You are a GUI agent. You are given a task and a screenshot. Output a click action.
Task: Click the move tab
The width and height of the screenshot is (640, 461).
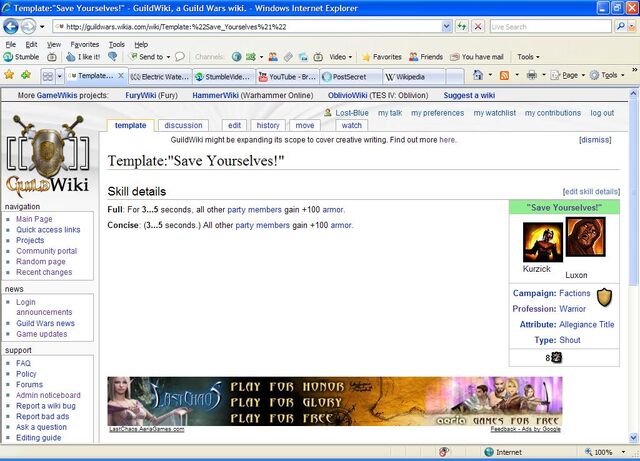point(305,125)
